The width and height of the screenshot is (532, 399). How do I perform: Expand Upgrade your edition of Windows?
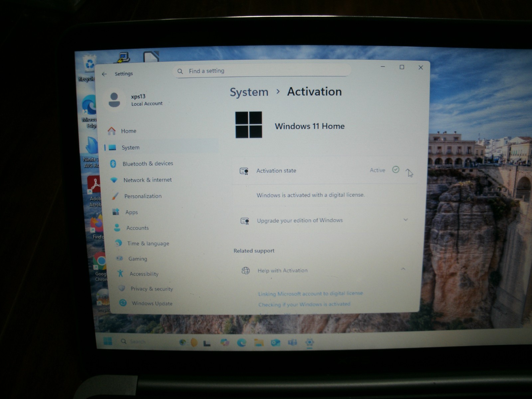pos(406,220)
